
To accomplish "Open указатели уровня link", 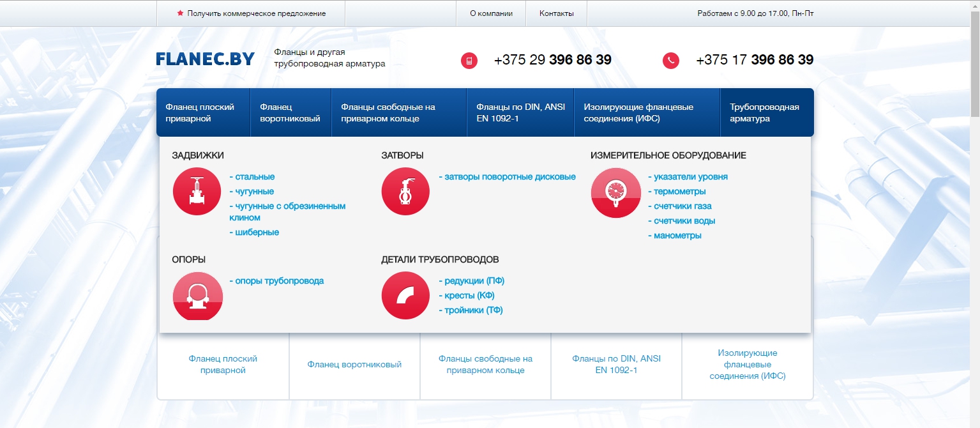I will tap(688, 177).
